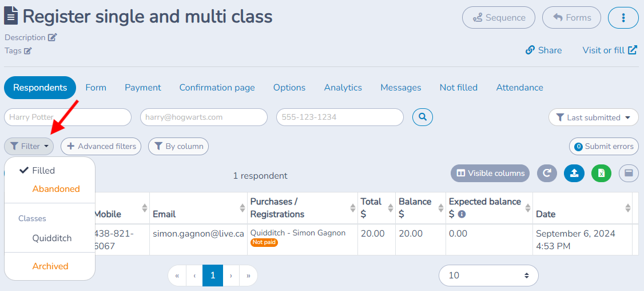
Task: Open Advanced filters
Action: 101,146
